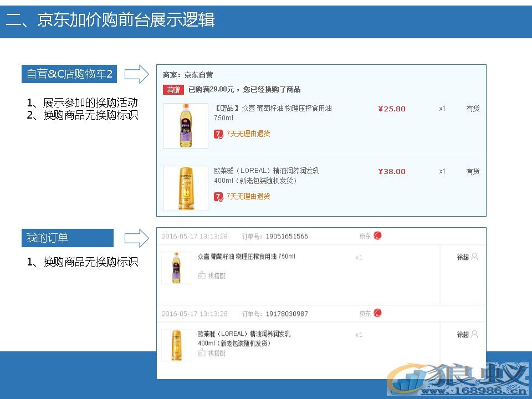Click the recipient name 徐超 in order 19051651566
The height and width of the screenshot is (399, 532).
coord(463,257)
